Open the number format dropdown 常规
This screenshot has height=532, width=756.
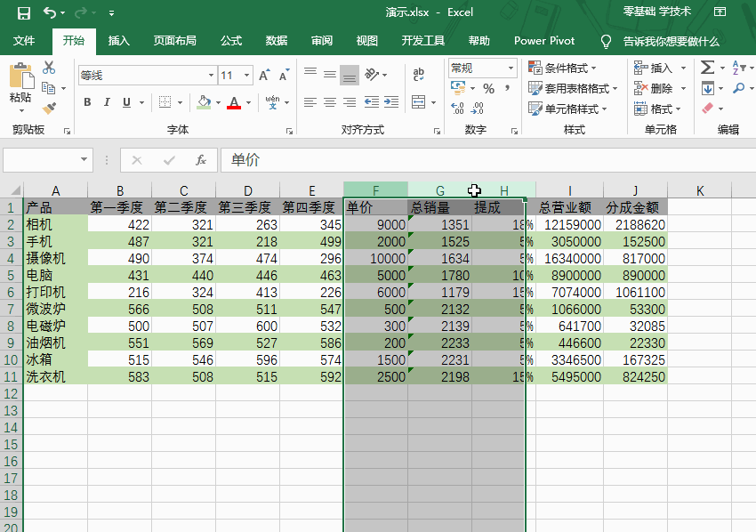(511, 68)
